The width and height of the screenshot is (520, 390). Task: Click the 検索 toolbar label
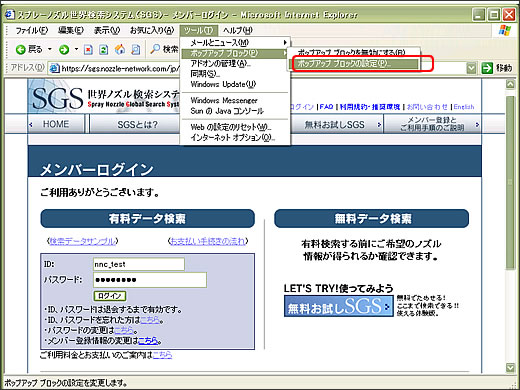[170, 49]
